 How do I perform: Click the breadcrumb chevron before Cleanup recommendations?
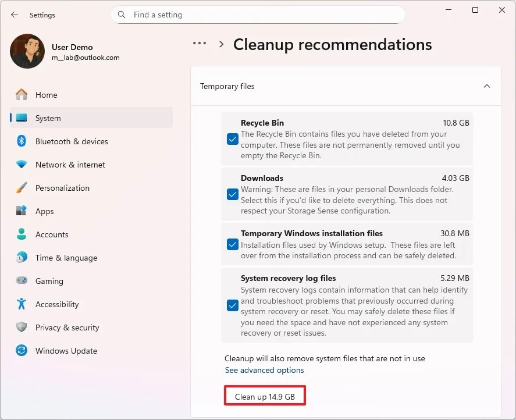click(x=220, y=44)
